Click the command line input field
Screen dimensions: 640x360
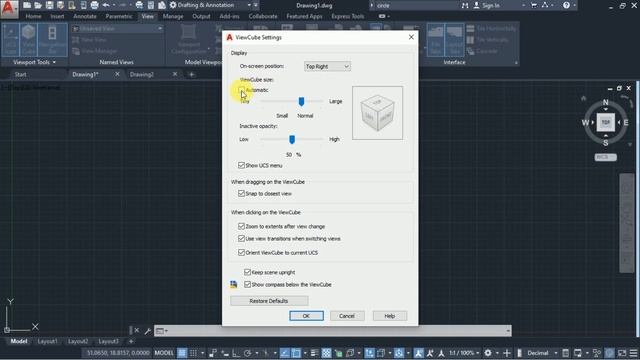333,331
